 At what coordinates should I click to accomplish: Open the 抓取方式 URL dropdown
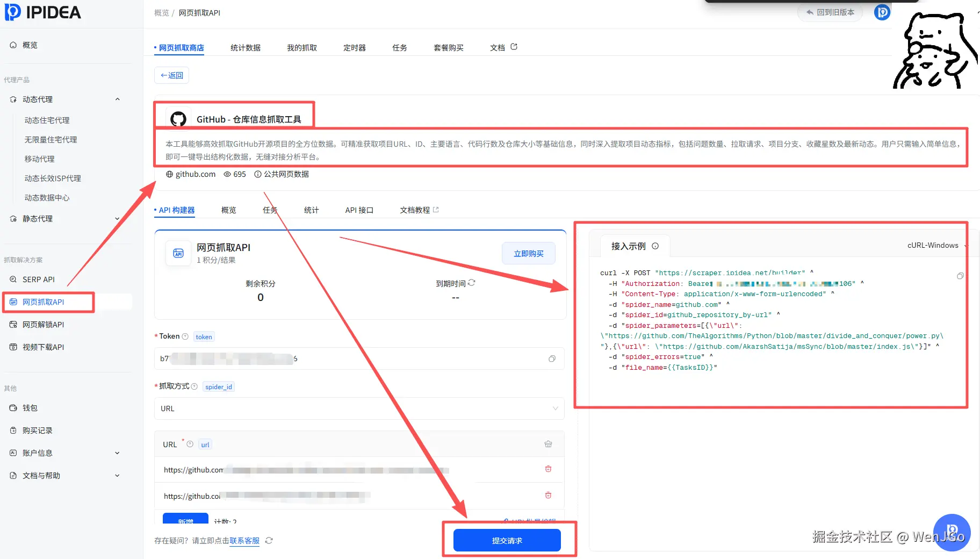tap(555, 408)
